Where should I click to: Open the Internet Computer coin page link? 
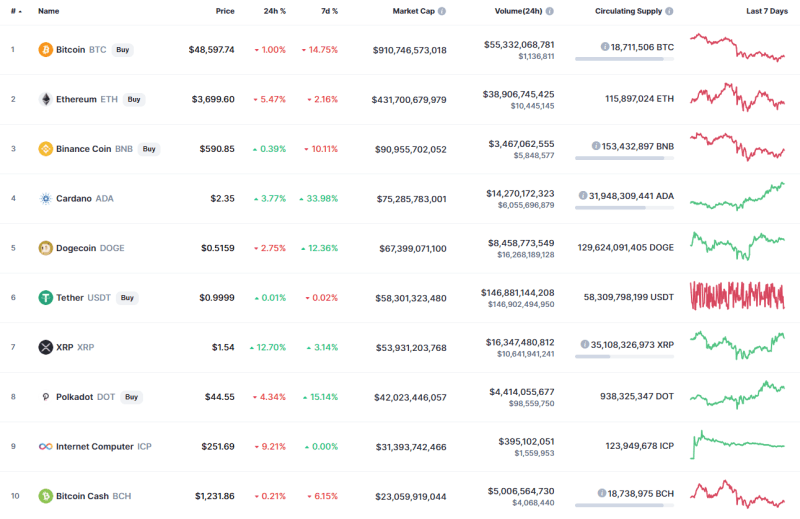(x=94, y=446)
